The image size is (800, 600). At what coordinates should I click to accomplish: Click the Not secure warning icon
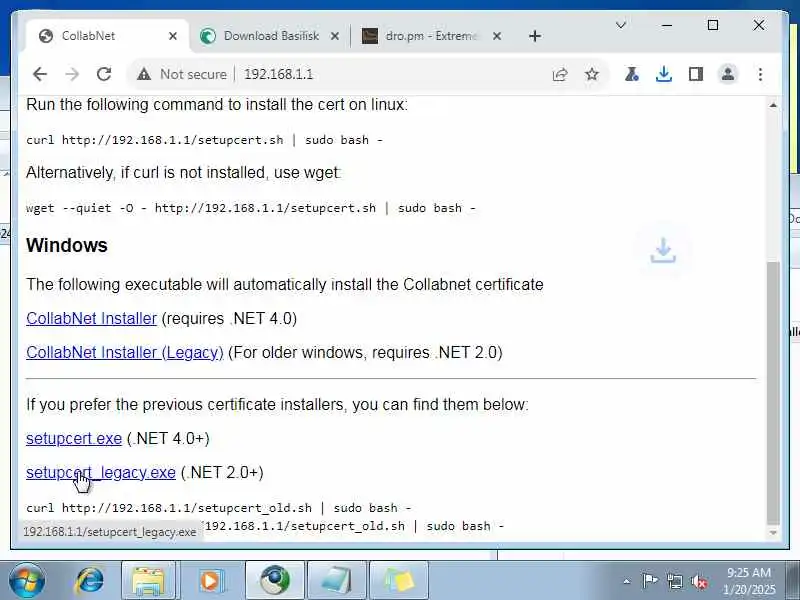click(144, 74)
